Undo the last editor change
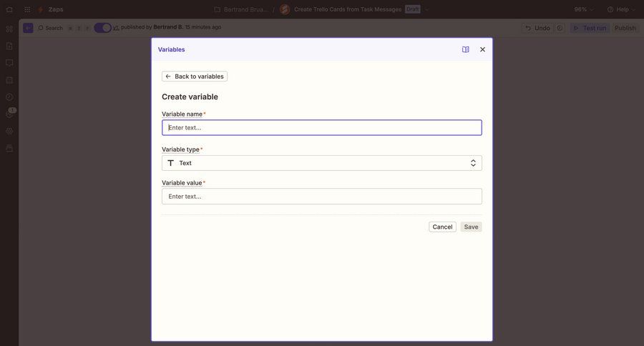Viewport: 644px width, 346px height. coord(537,28)
